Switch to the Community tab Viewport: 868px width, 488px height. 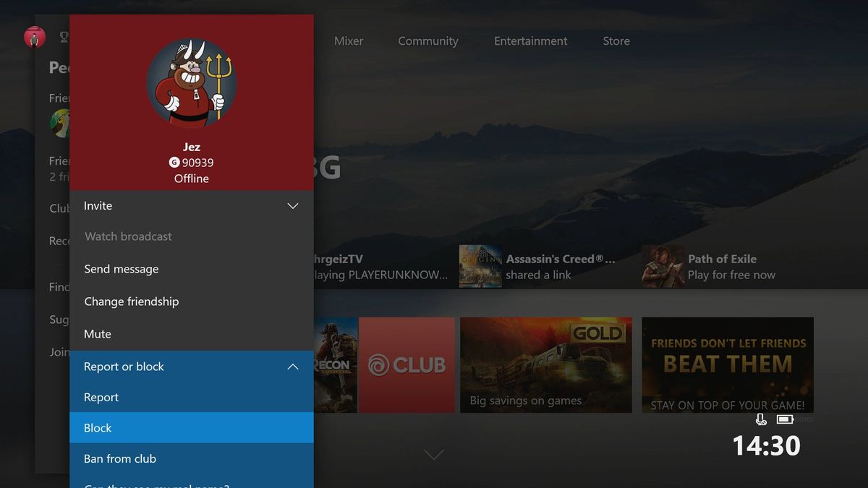tap(427, 40)
